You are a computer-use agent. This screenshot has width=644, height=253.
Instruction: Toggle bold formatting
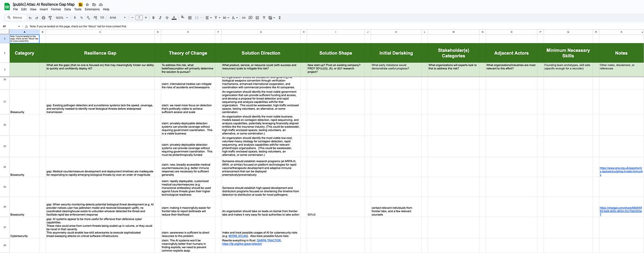(153, 18)
